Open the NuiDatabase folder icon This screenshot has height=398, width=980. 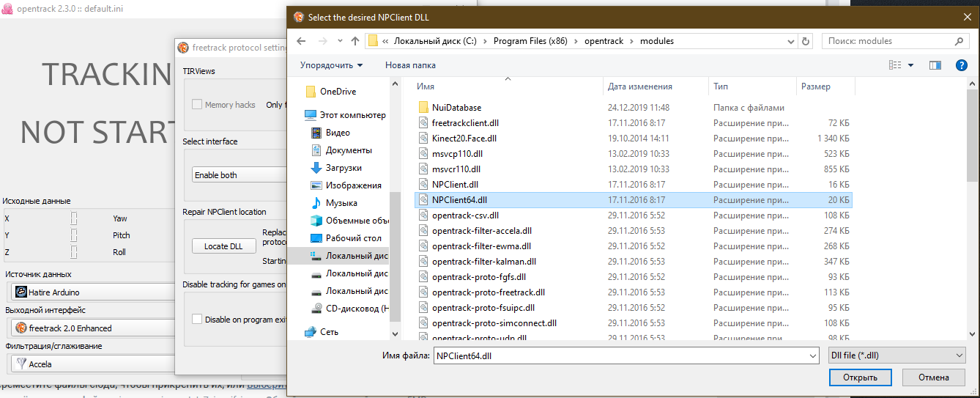(x=423, y=108)
